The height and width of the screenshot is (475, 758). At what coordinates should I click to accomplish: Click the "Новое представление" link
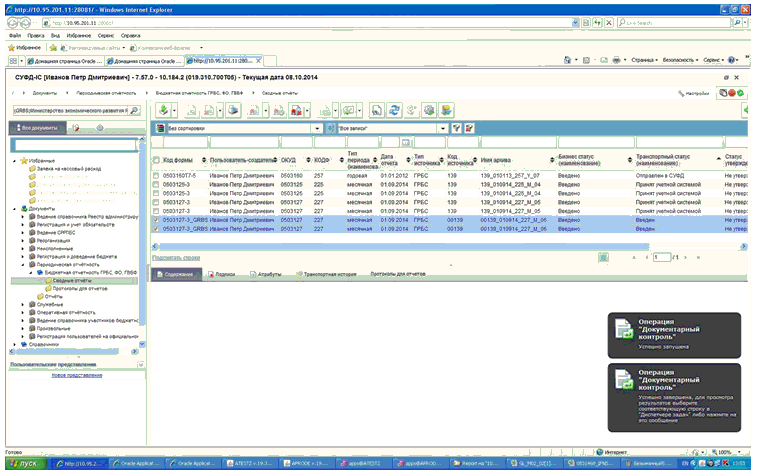[x=76, y=375]
